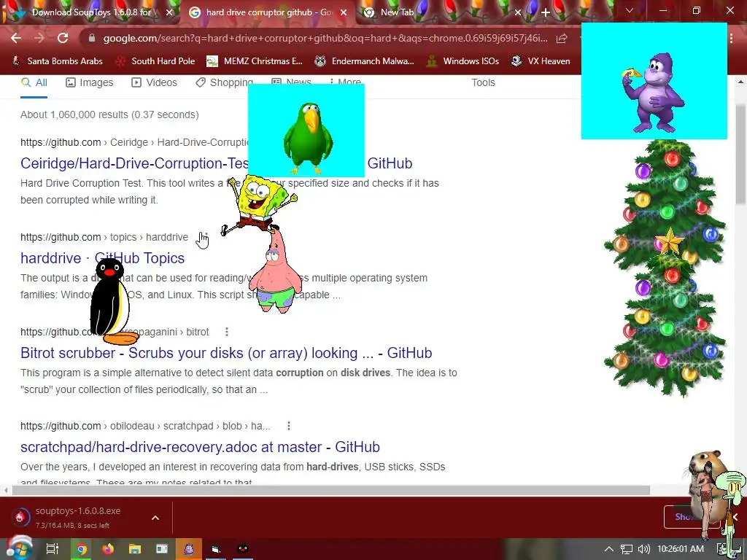Open options menu for obilodeau scratchpad result

288,426
